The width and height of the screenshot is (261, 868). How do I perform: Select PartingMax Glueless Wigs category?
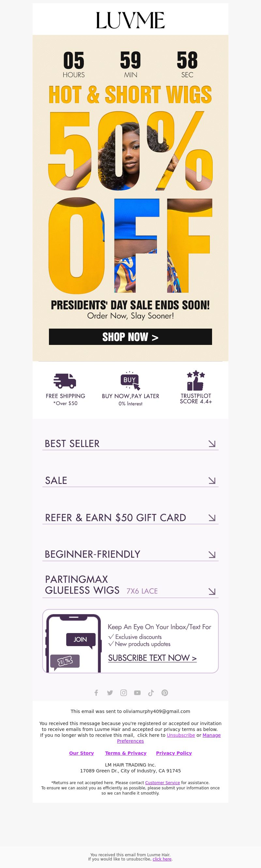[130, 585]
